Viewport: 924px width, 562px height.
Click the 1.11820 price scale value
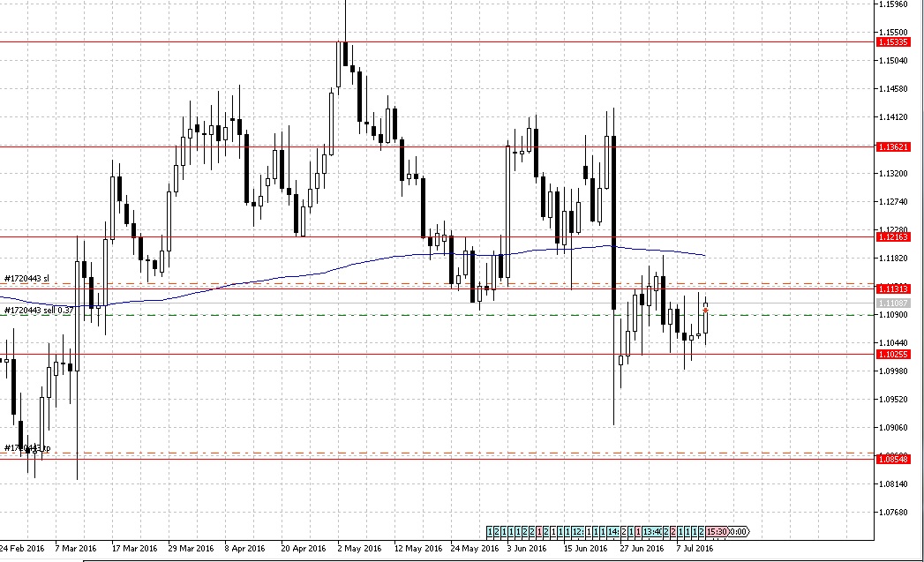coord(893,259)
